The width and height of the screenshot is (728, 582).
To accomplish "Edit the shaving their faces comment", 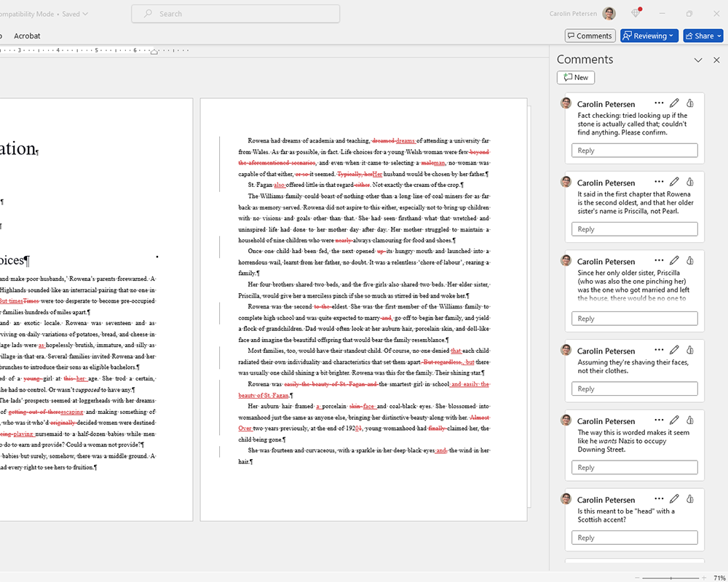I will (674, 351).
